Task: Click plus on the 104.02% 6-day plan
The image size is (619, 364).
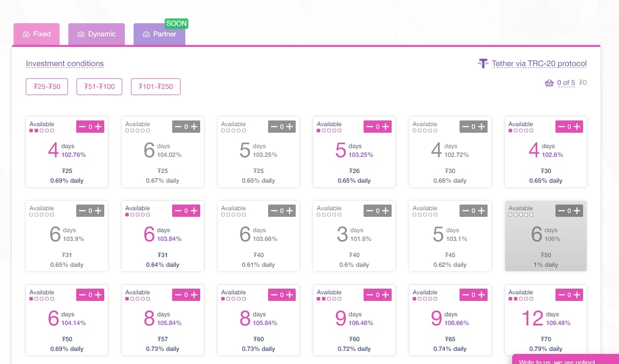Action: [195, 127]
